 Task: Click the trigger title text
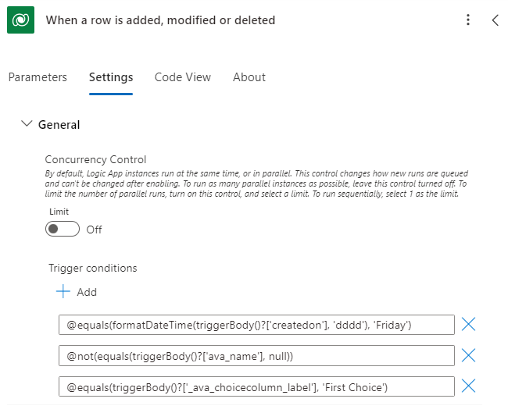pyautogui.click(x=160, y=20)
